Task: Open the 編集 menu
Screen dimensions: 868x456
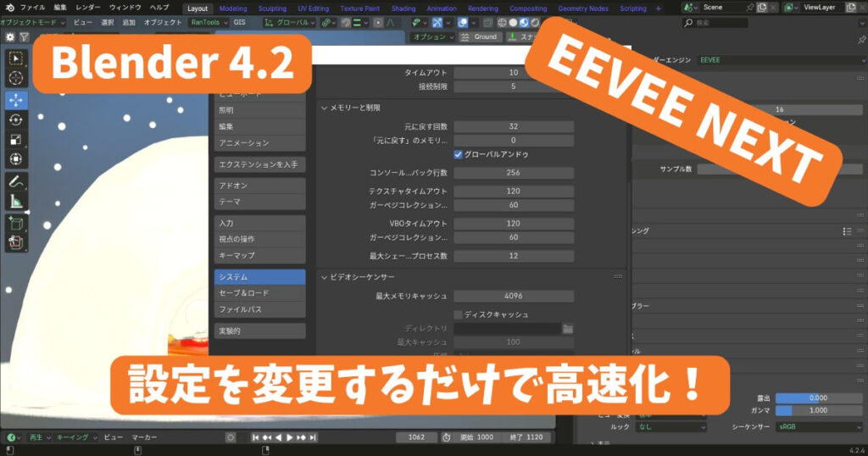Action: (60, 8)
